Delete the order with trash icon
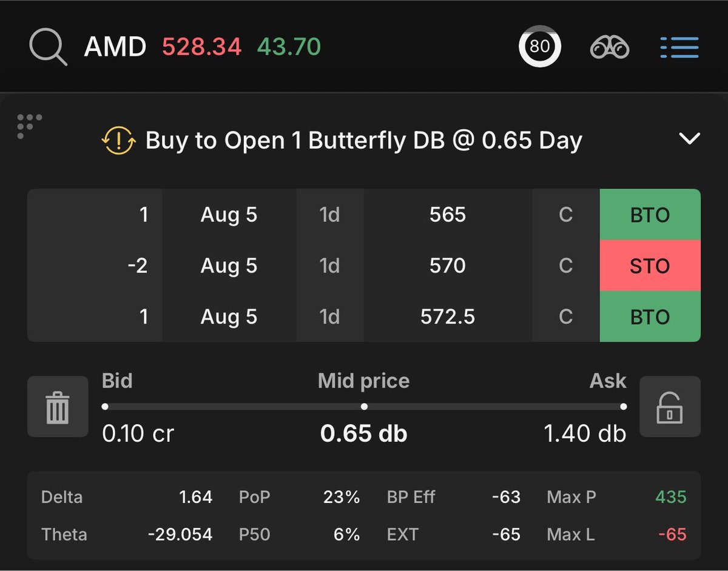The image size is (728, 571). [x=58, y=407]
